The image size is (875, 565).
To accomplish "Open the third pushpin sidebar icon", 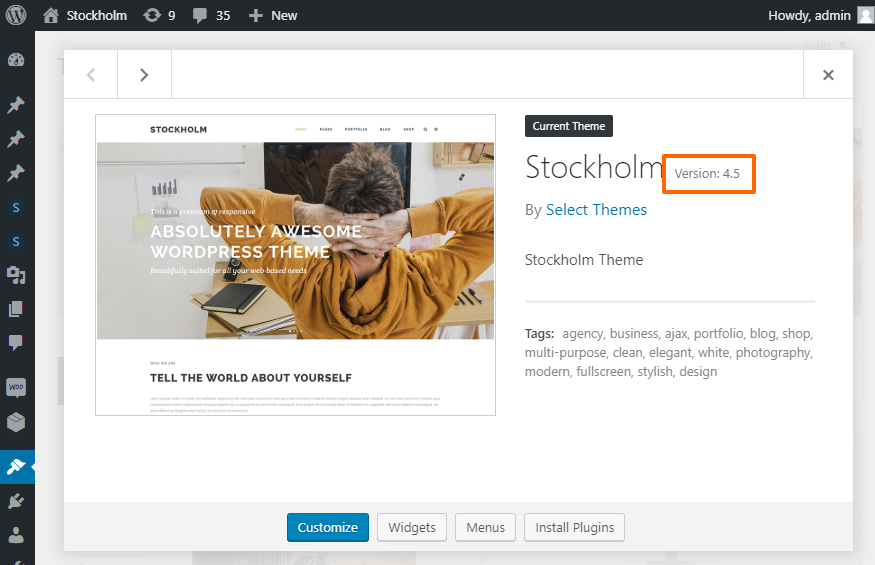I will pos(16,173).
